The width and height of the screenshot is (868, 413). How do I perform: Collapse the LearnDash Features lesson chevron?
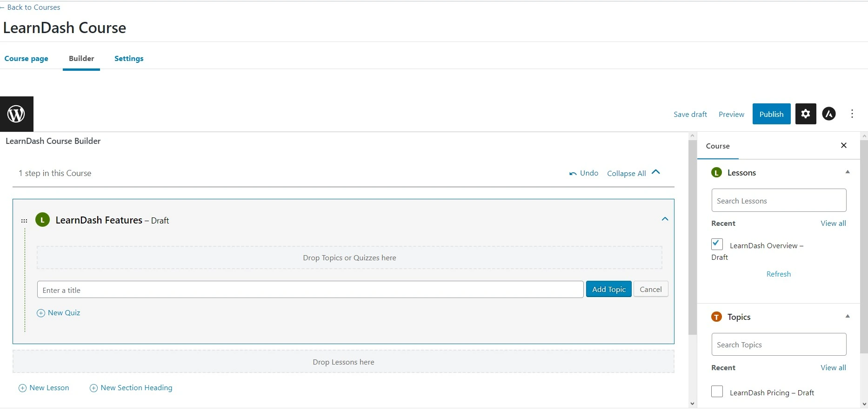(x=665, y=219)
